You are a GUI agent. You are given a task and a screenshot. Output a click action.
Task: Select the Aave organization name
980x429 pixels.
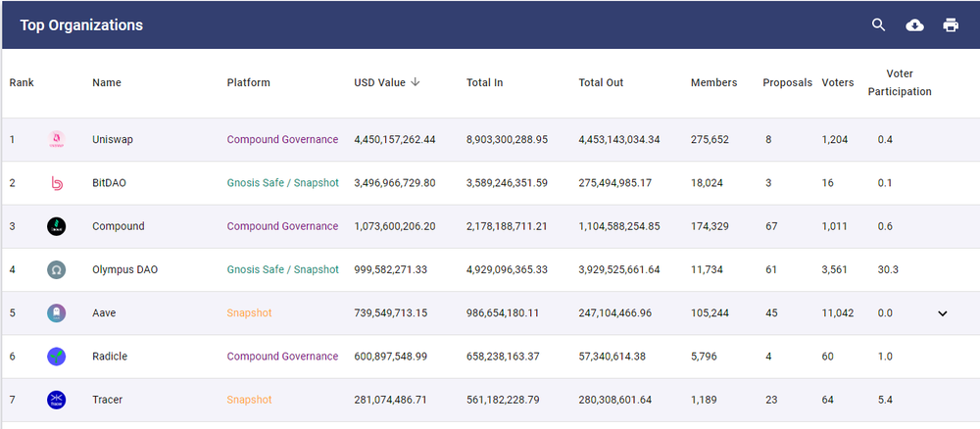(104, 312)
